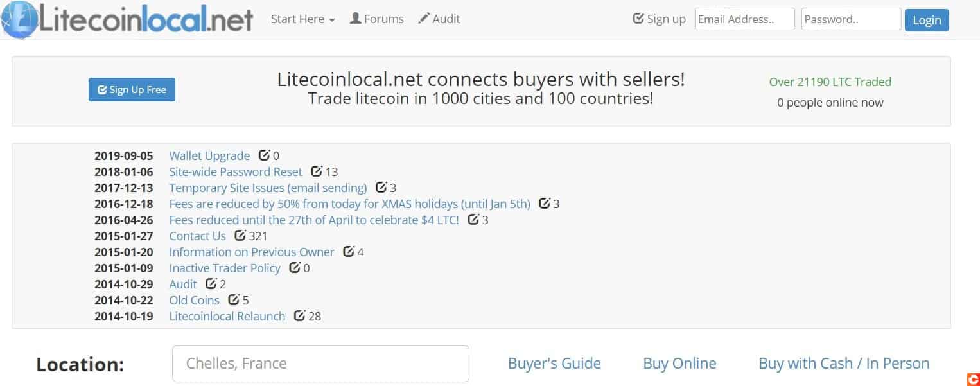This screenshot has height=386, width=980.
Task: Focus the Password input field
Action: 852,19
